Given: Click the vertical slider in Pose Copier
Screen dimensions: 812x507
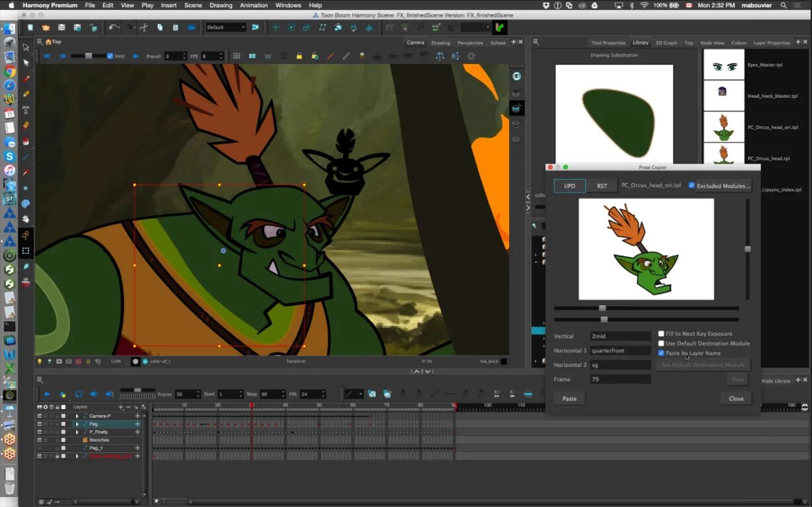Looking at the screenshot, I should (x=748, y=249).
